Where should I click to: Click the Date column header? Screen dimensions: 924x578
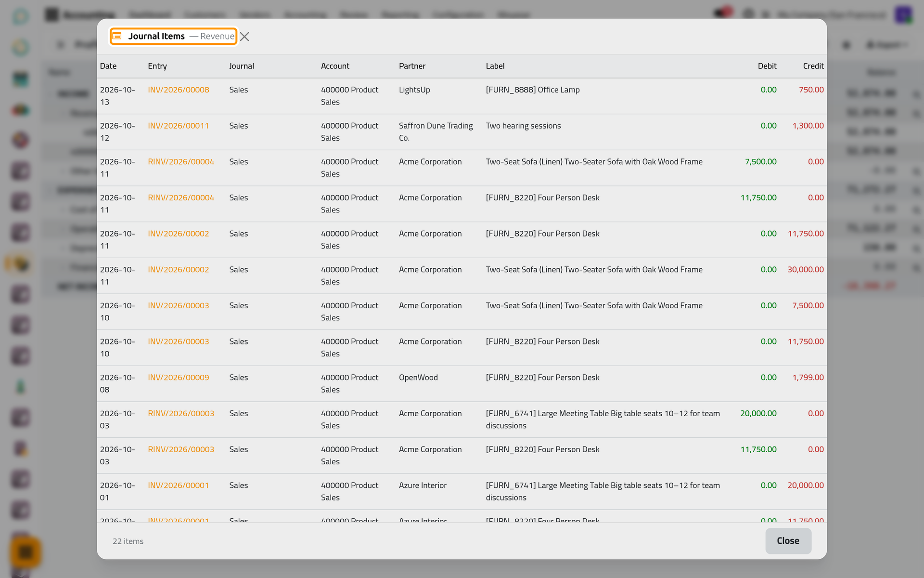108,66
